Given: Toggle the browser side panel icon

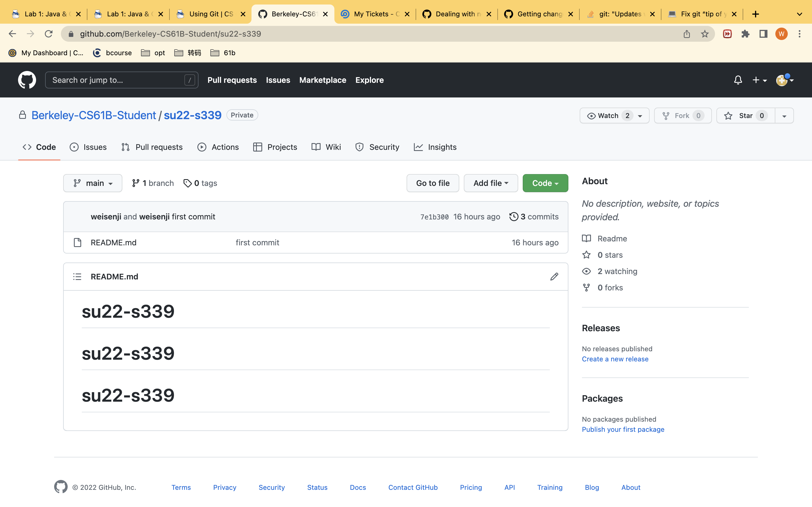Looking at the screenshot, I should [x=763, y=34].
